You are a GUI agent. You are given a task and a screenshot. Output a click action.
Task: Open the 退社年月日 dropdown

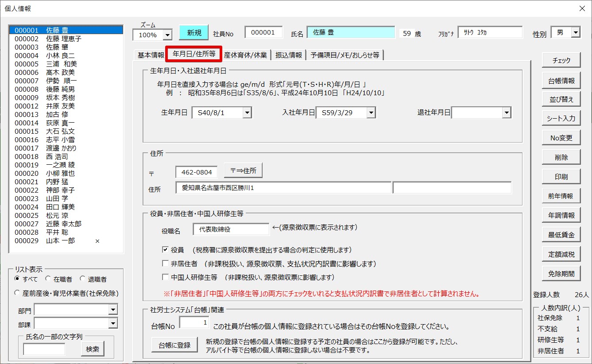tap(507, 112)
